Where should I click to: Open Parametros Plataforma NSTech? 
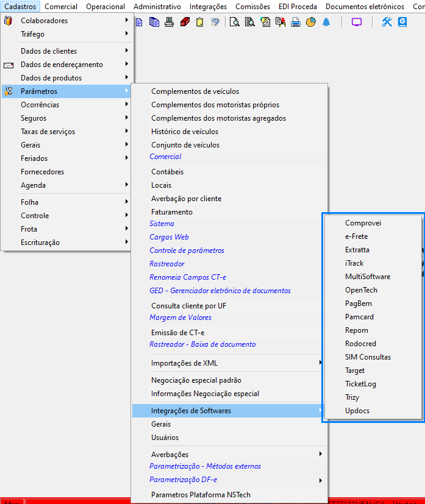pyautogui.click(x=229, y=495)
